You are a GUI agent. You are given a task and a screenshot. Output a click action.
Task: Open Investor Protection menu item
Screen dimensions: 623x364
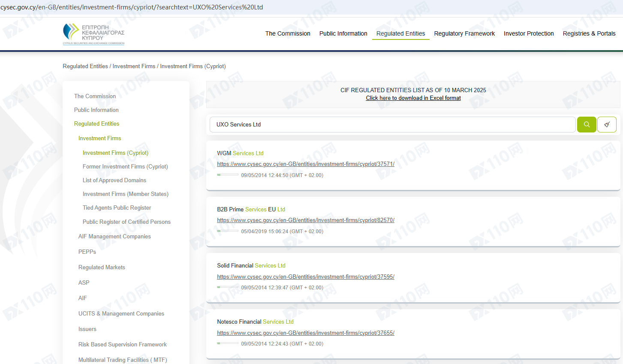click(528, 33)
